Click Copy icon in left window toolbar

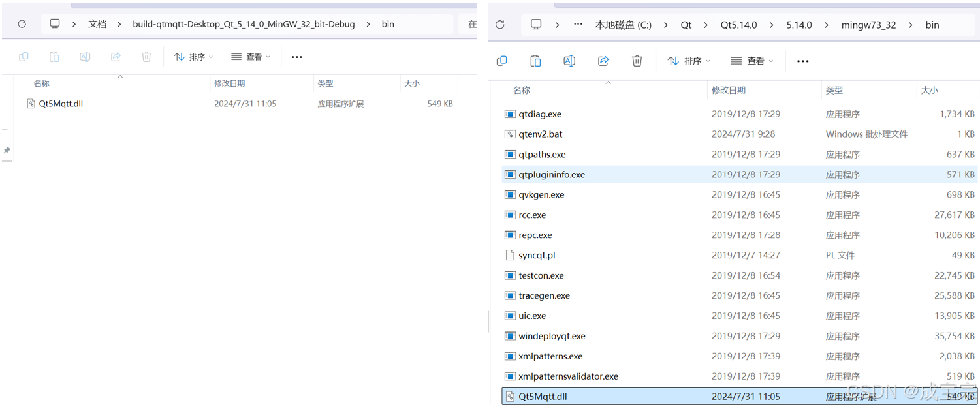24,57
